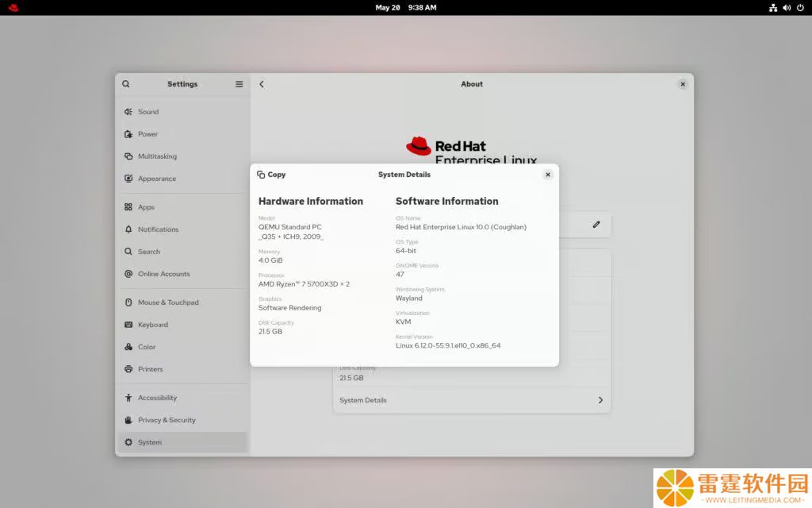Click the Software Rendering graphics value

(289, 308)
